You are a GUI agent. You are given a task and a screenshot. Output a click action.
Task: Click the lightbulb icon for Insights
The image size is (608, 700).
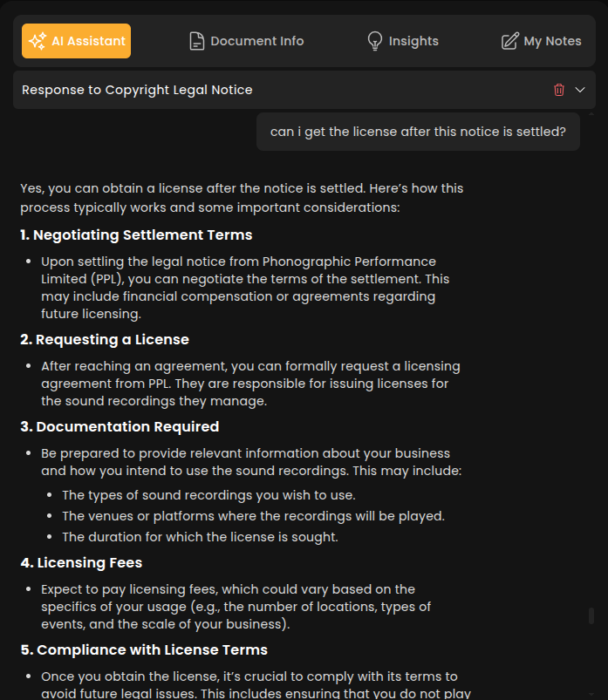click(374, 41)
